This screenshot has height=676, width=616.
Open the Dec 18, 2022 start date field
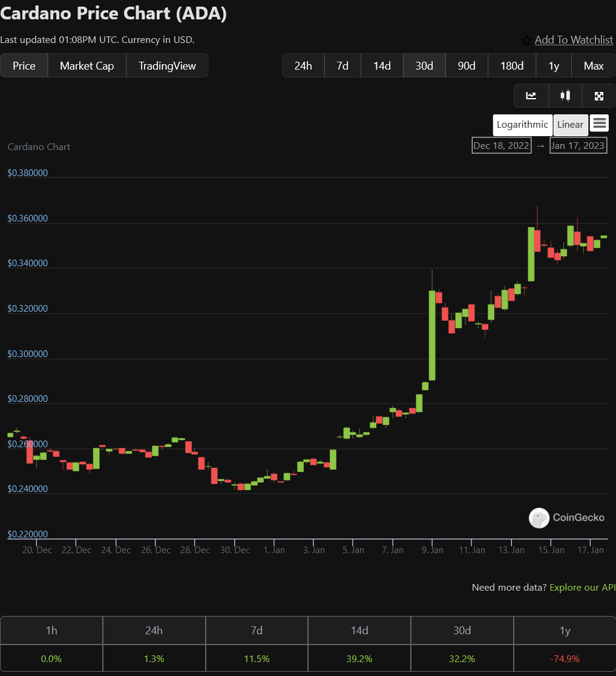click(x=502, y=146)
